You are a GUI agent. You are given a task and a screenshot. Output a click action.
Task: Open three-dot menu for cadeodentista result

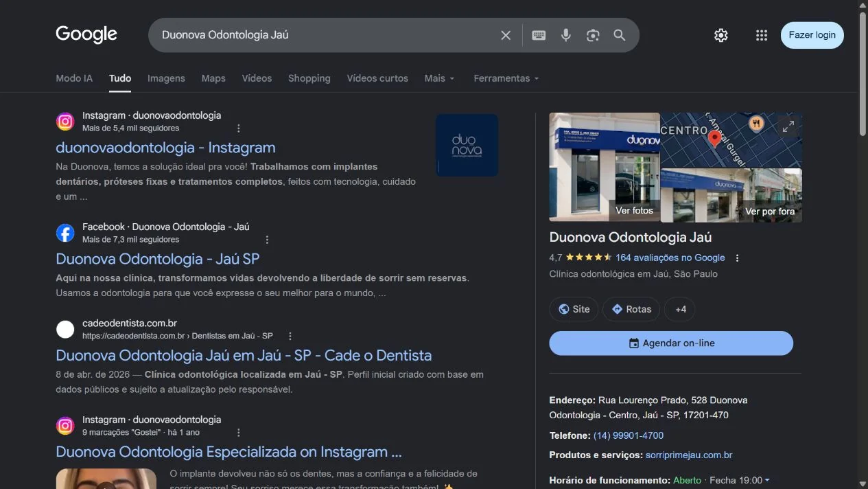pyautogui.click(x=290, y=336)
